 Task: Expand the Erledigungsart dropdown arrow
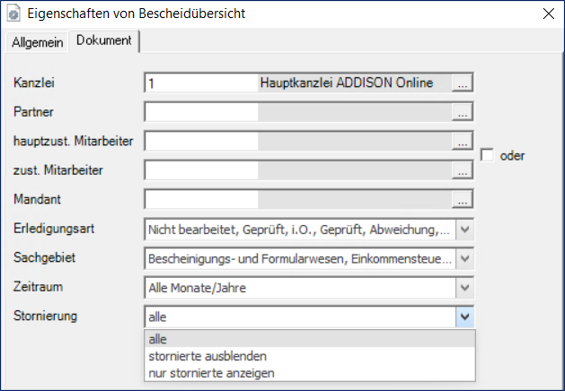coord(464,229)
